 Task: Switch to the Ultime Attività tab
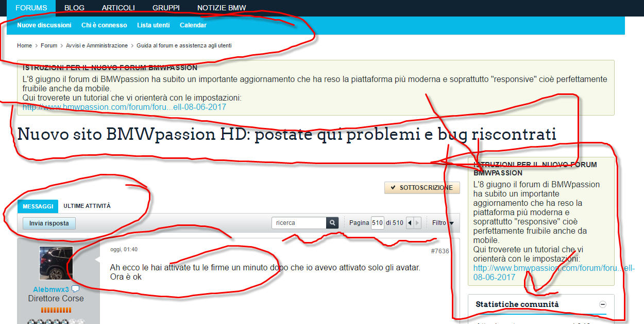(87, 206)
